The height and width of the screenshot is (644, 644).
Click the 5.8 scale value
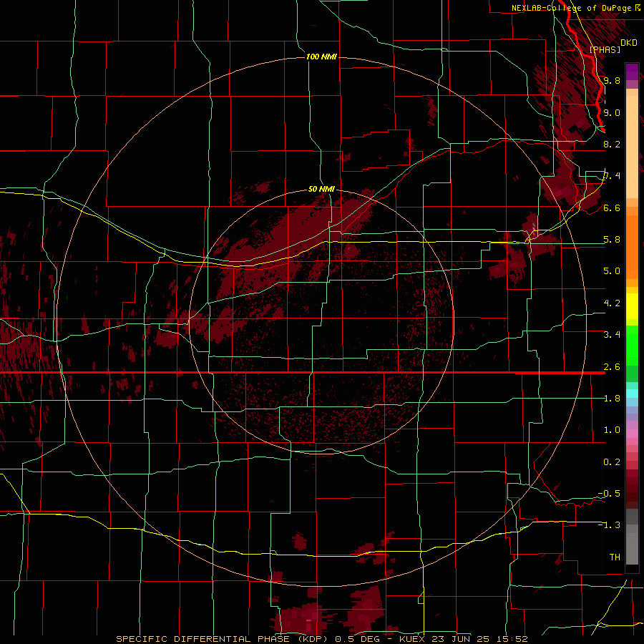click(x=612, y=239)
